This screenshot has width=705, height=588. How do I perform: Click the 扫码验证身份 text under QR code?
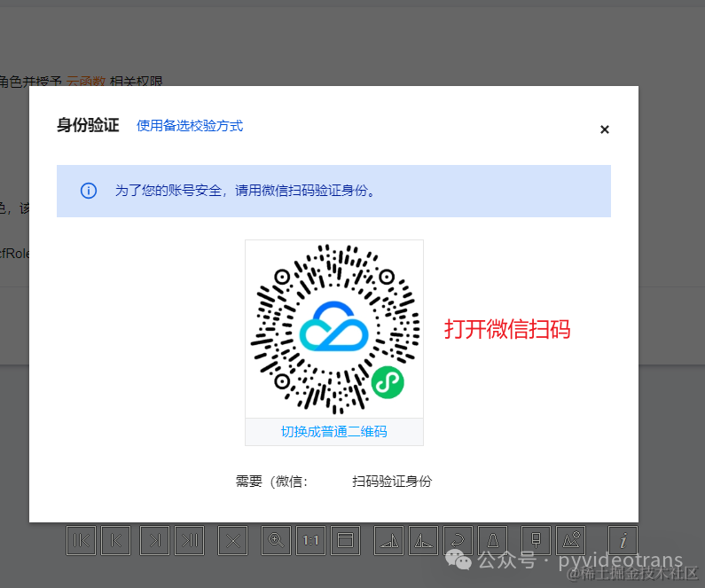(392, 482)
